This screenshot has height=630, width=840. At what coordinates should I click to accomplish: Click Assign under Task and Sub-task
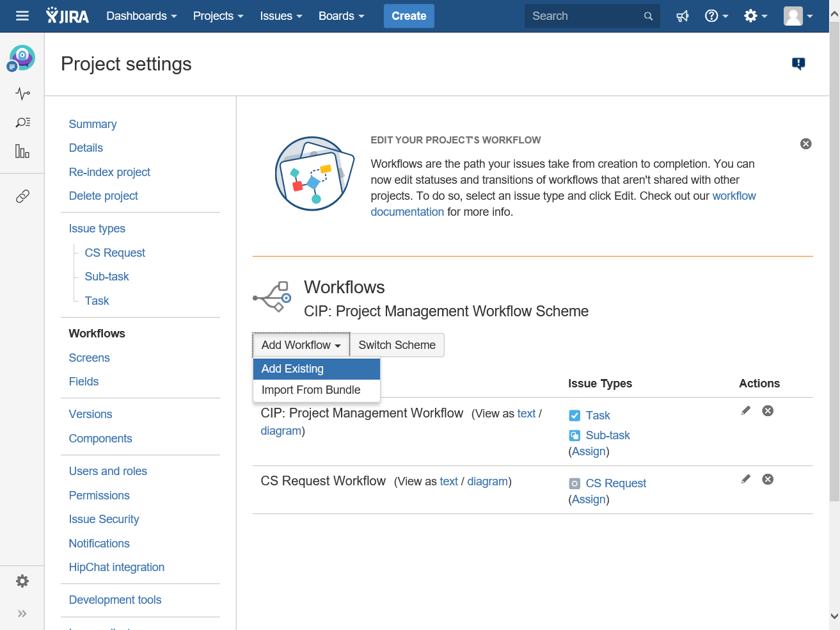589,451
